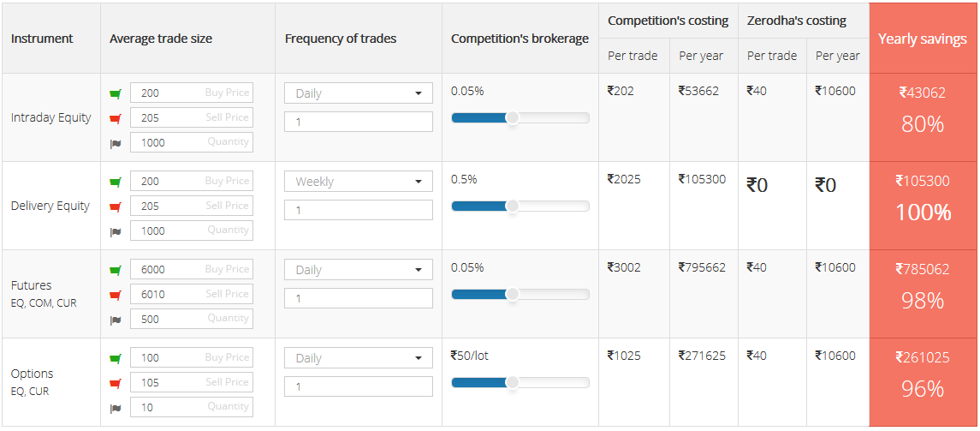Click quantity flag icon in Options row

(x=115, y=408)
